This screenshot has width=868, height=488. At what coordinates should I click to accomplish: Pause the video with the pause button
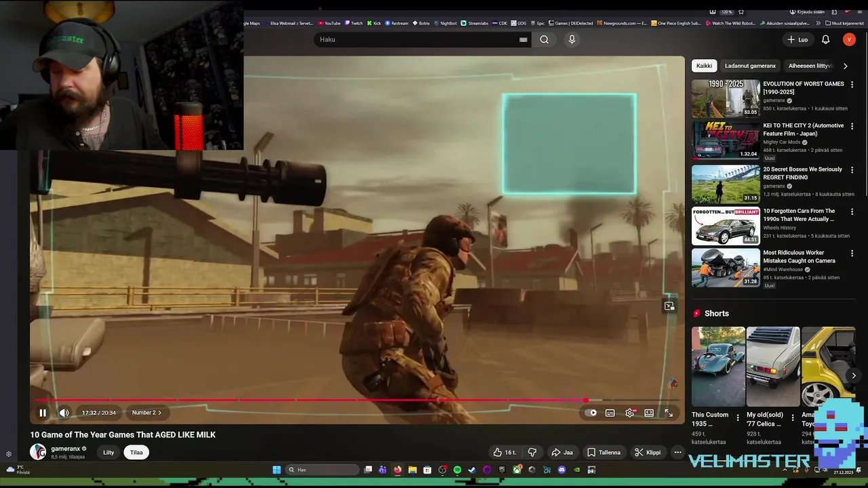pyautogui.click(x=43, y=413)
